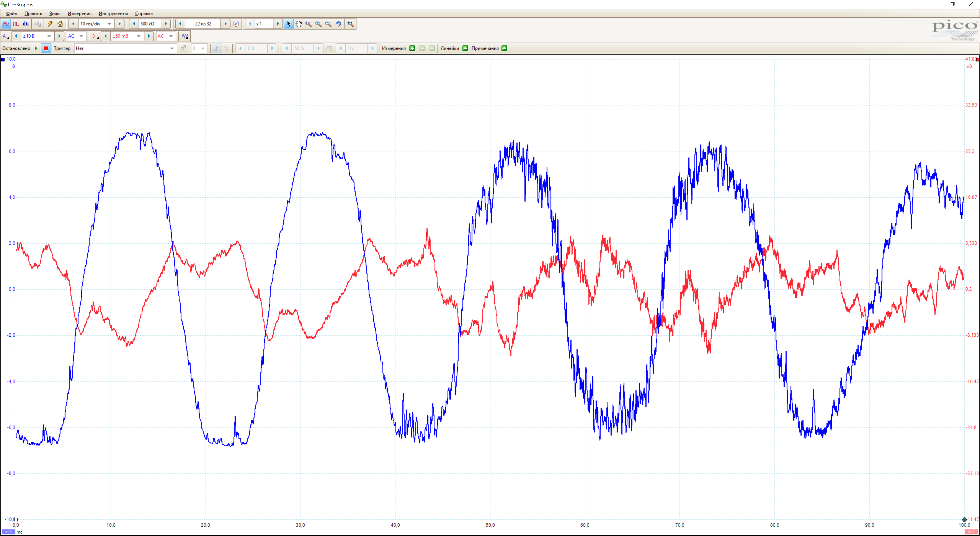Click the lightning auto setup icon

[x=50, y=23]
